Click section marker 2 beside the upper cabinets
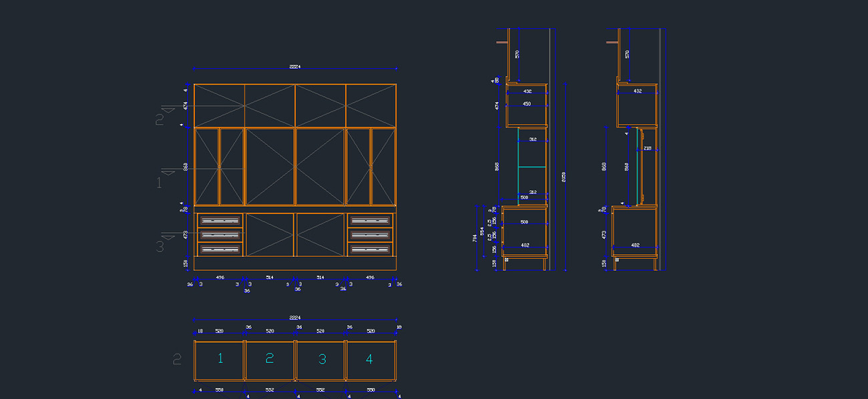This screenshot has height=399, width=868. 160,119
